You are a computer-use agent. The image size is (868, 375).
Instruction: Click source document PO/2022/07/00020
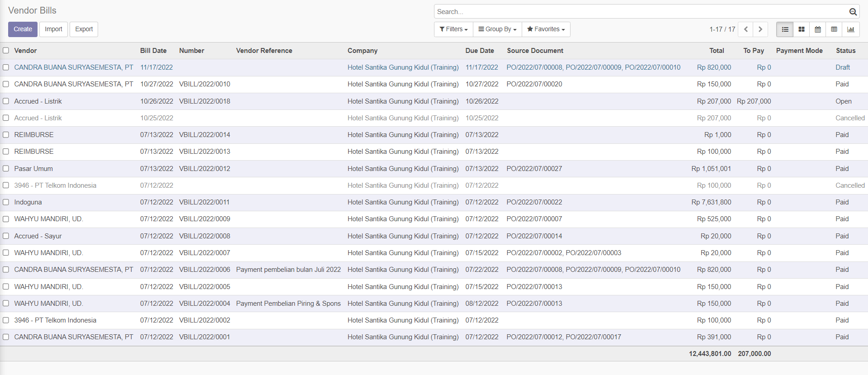click(534, 84)
